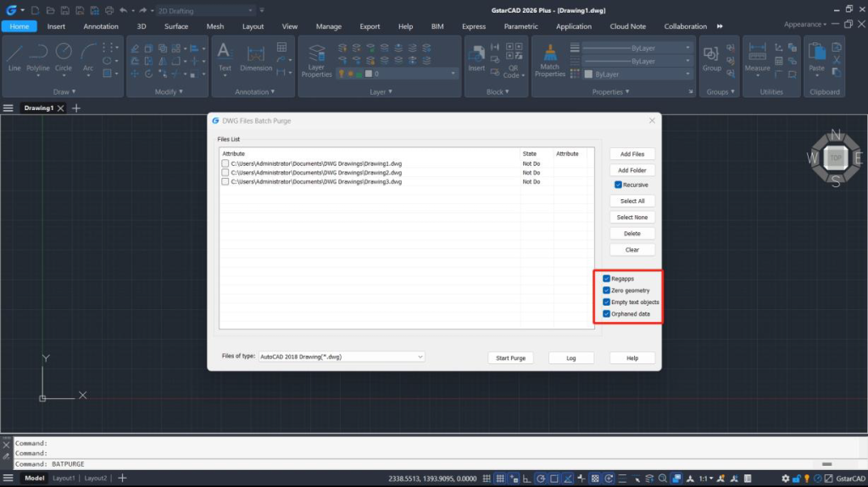
Task: Click the Dimension annotation tool
Action: 256,57
